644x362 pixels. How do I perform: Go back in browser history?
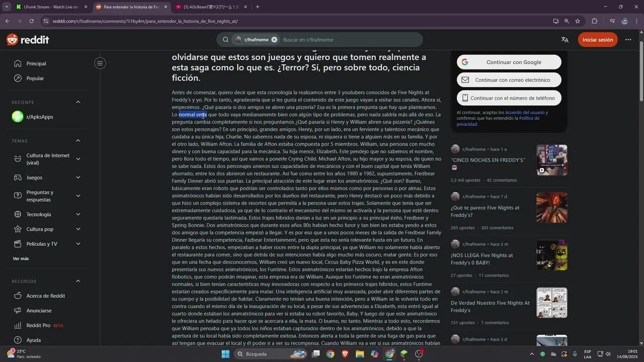(x=7, y=21)
